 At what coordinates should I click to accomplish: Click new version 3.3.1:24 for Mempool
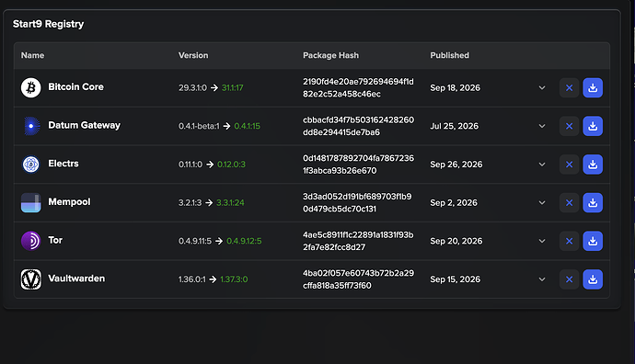click(230, 202)
